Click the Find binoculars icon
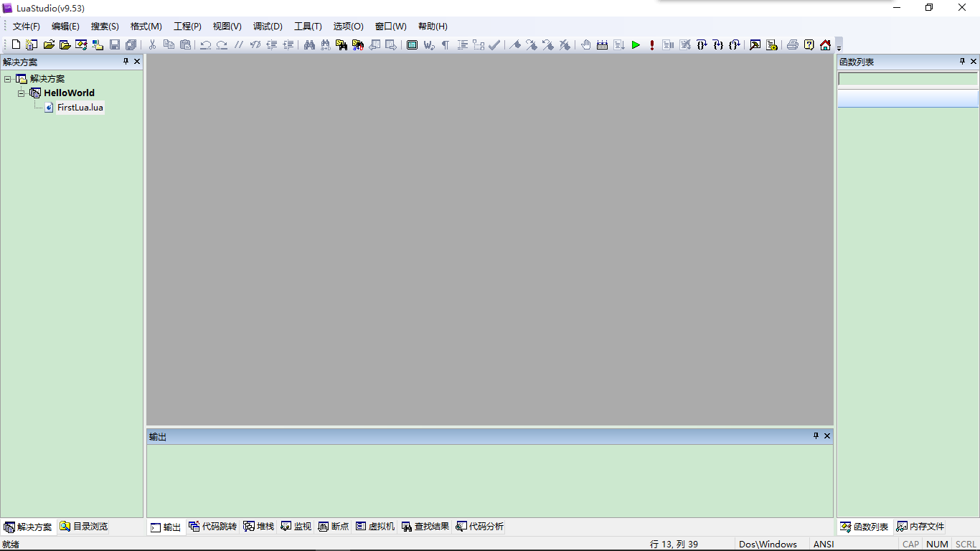Image resolution: width=980 pixels, height=551 pixels. click(309, 44)
